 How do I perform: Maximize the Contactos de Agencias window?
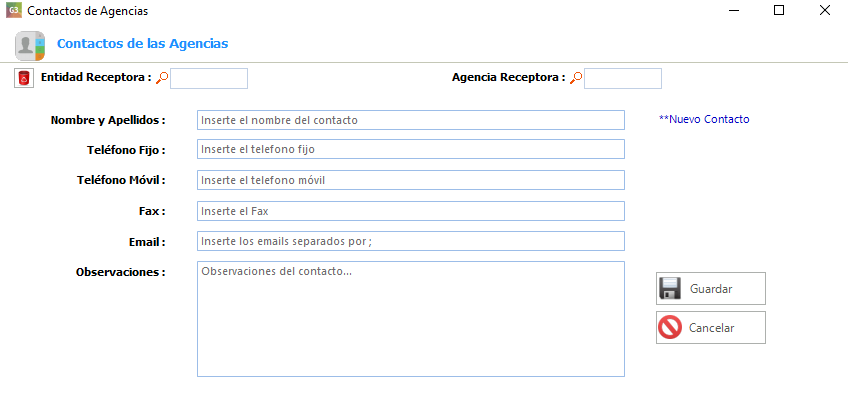point(779,10)
